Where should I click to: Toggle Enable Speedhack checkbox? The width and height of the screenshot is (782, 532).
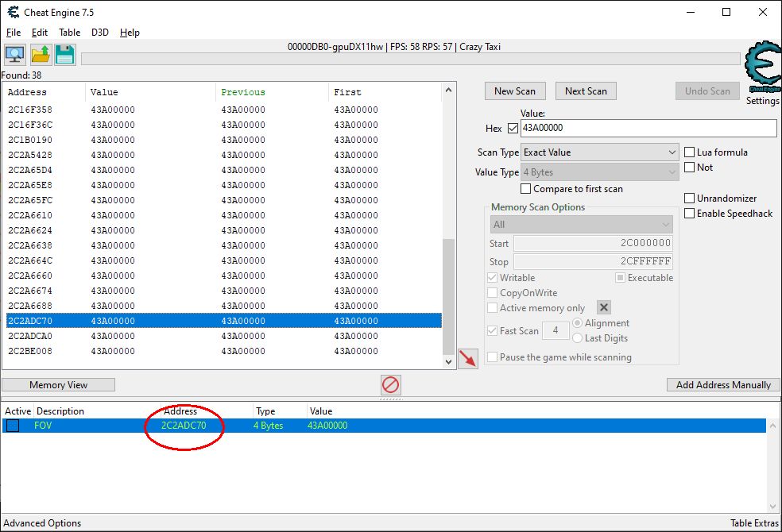click(x=689, y=214)
